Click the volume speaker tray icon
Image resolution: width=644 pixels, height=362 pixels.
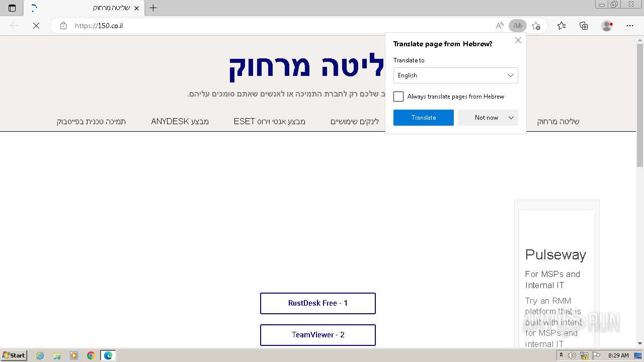[572, 355]
